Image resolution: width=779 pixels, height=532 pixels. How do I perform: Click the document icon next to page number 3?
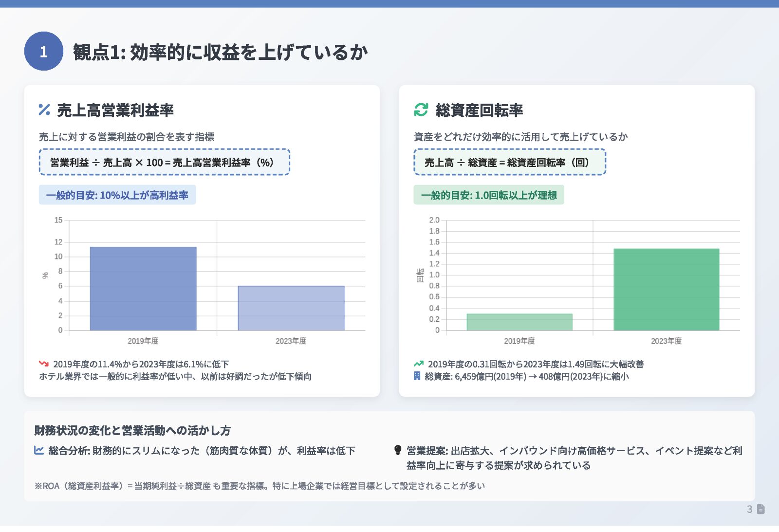click(761, 509)
